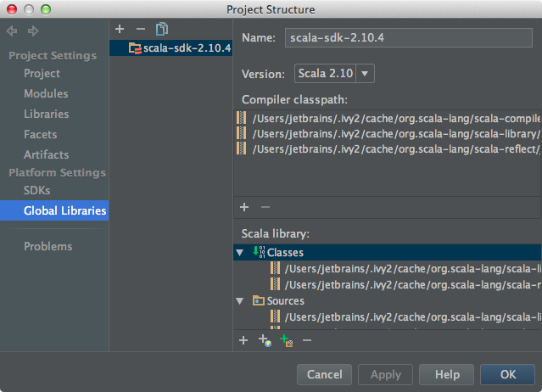Screen dimensions: 542x392
Task: Click scala-sdk library folder icon
Action: pyautogui.click(x=135, y=48)
